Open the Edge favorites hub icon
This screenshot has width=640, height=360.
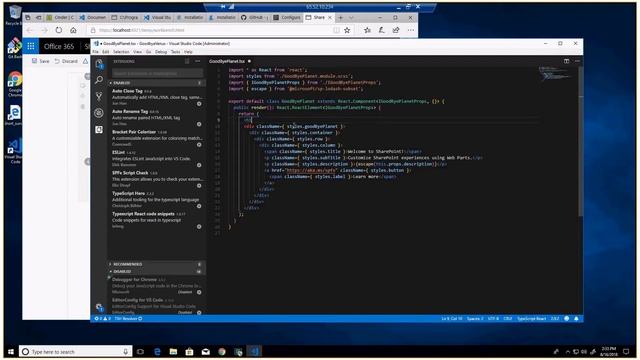point(367,30)
